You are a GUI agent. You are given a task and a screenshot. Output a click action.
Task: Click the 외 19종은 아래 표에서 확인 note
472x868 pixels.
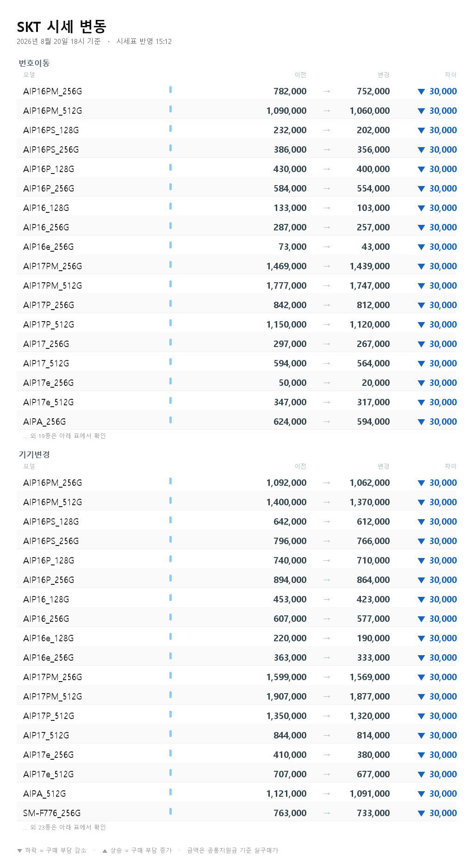click(x=68, y=436)
